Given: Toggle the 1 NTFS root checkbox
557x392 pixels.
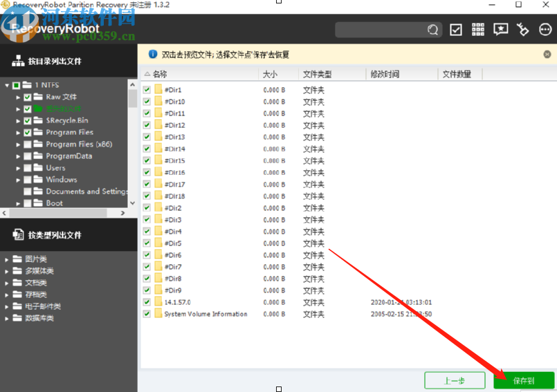Looking at the screenshot, I should coord(17,85).
